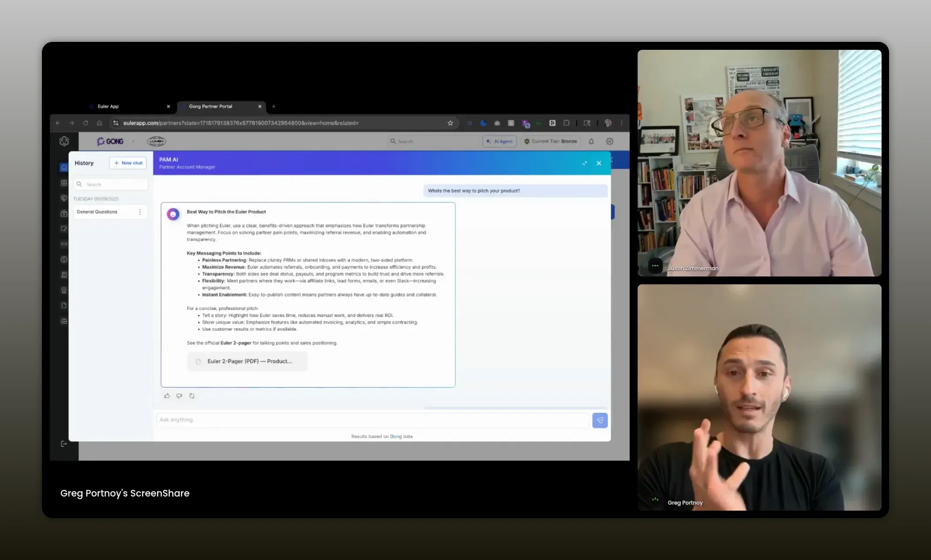This screenshot has height=560, width=931.
Task: Open Chrome's three-dot browser menu
Action: [x=622, y=123]
